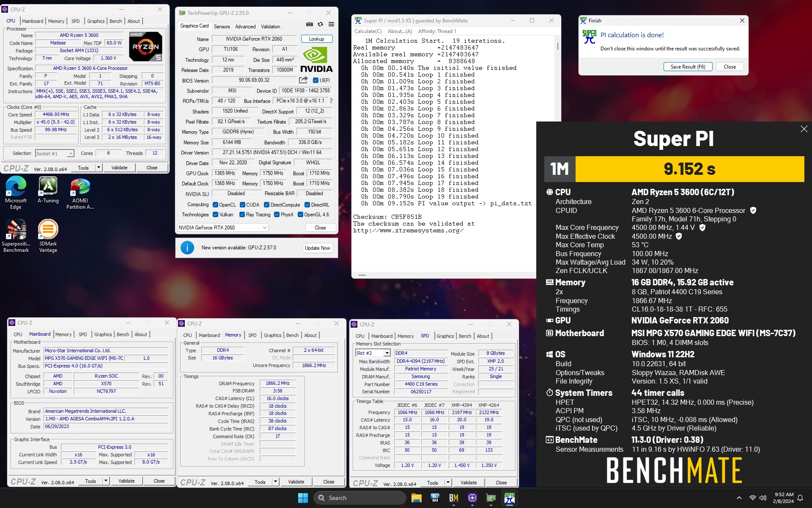Click the BenchMate BM taskbar icon
The image size is (812, 508).
(x=454, y=498)
